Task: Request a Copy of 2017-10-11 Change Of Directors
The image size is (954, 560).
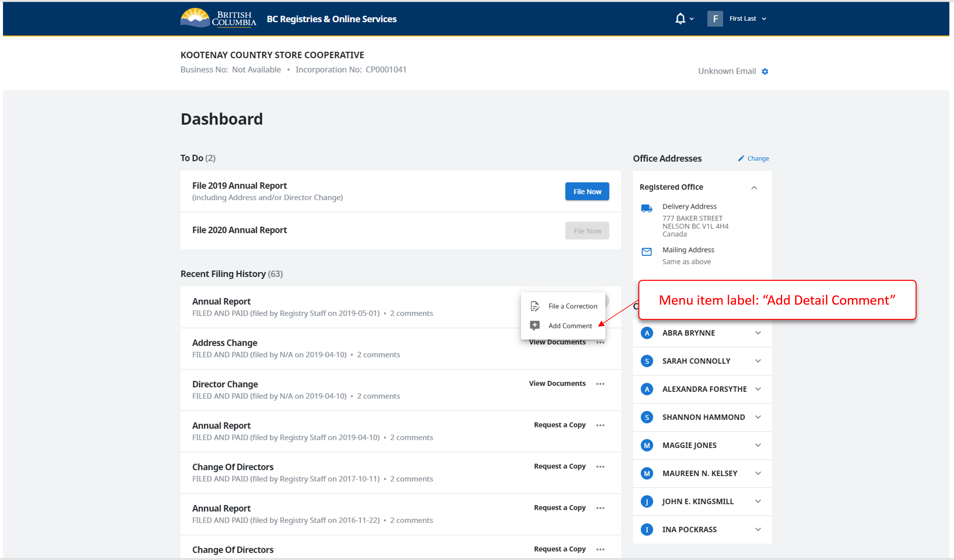Action: (x=559, y=466)
